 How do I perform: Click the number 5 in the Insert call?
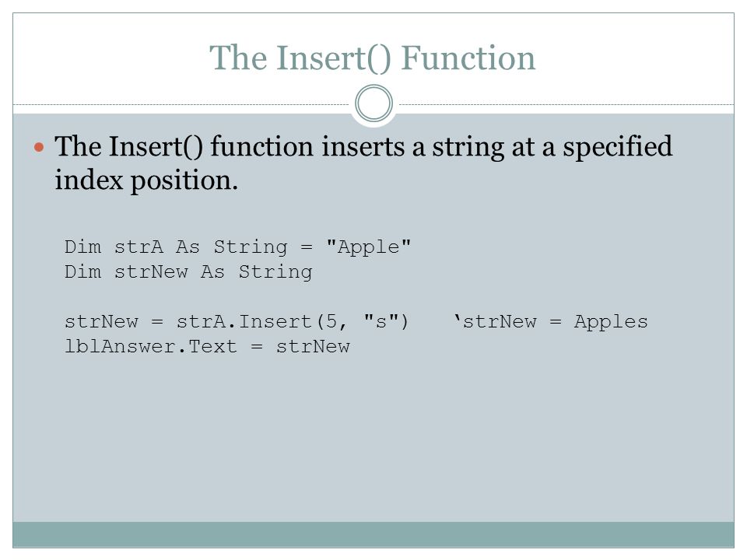click(x=331, y=321)
